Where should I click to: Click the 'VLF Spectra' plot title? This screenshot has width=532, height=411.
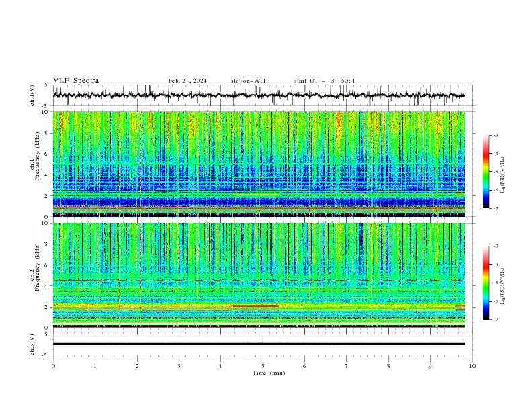pos(76,81)
